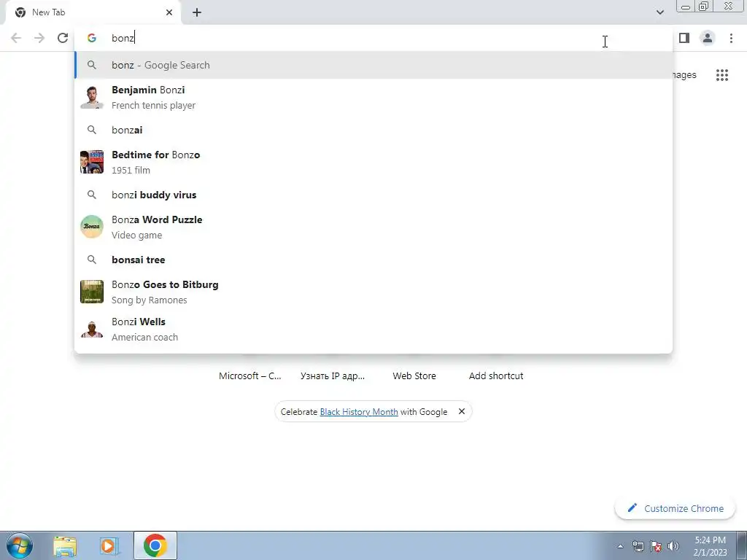Open the taskbar clock showing 5:24 PM
Screen dimensions: 747x560
(x=710, y=546)
